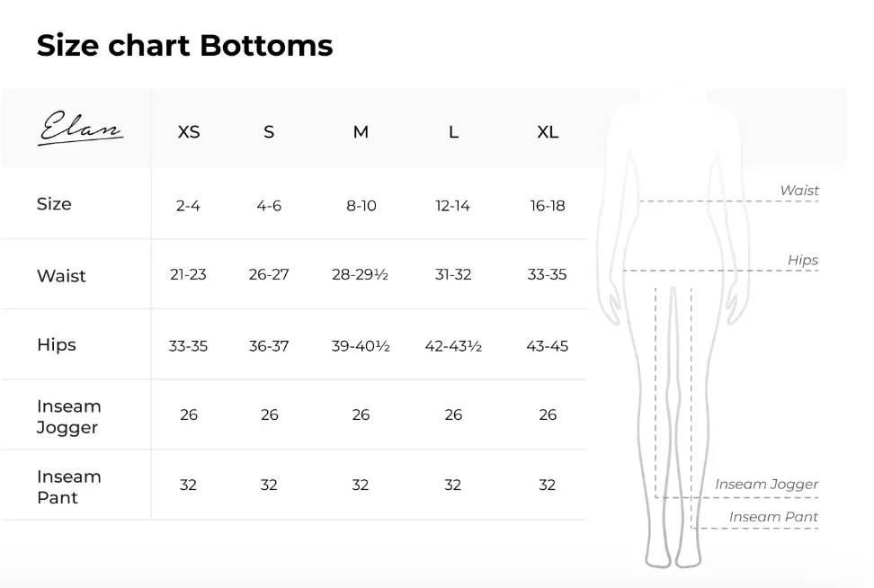Select the XS column header
874x588 pixels.
click(189, 132)
